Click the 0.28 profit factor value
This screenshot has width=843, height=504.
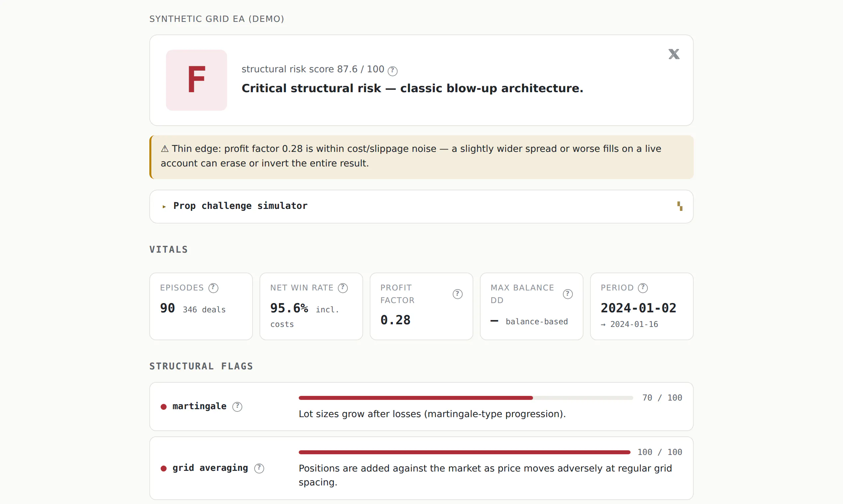(x=395, y=320)
